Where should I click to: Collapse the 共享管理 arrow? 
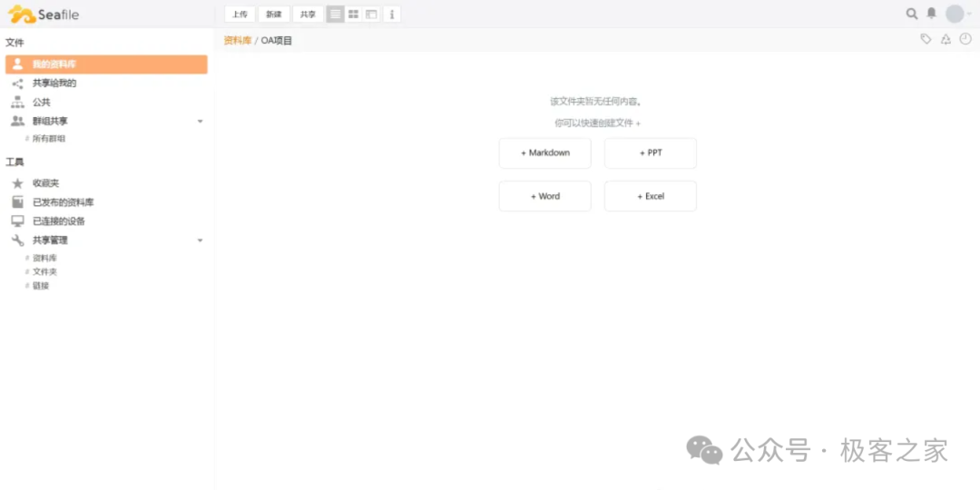coord(200,240)
